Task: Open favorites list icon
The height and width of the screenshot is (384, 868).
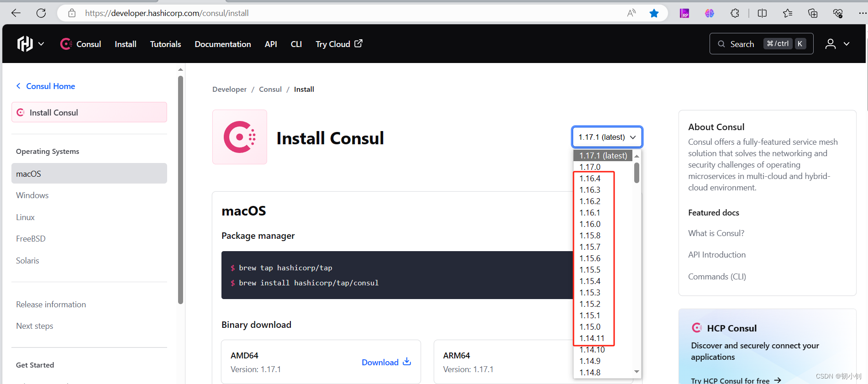Action: pyautogui.click(x=788, y=13)
